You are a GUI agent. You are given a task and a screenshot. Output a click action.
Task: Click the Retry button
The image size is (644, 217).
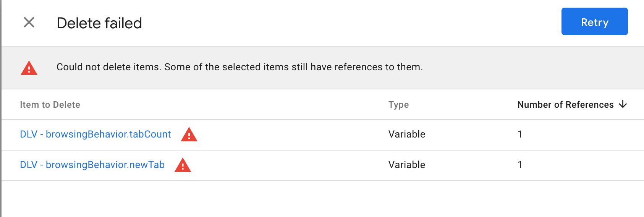coord(594,21)
